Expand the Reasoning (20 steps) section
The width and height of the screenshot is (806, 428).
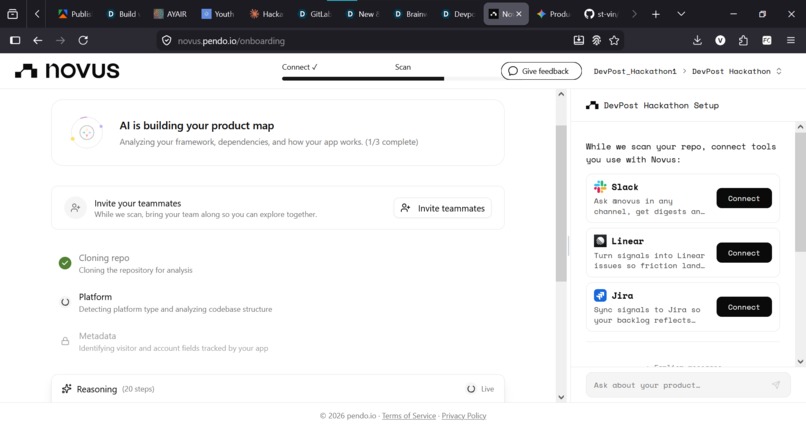(278, 389)
